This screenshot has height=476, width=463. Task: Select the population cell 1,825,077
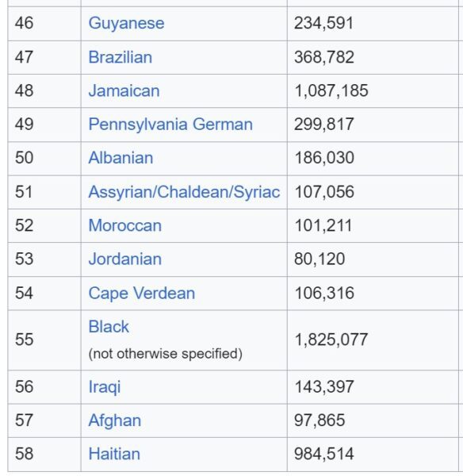373,340
